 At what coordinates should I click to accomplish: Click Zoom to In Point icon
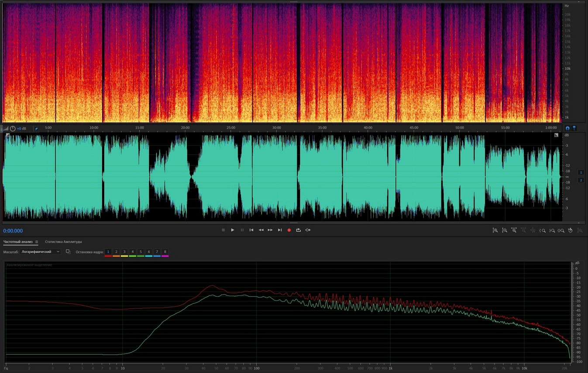pos(543,230)
